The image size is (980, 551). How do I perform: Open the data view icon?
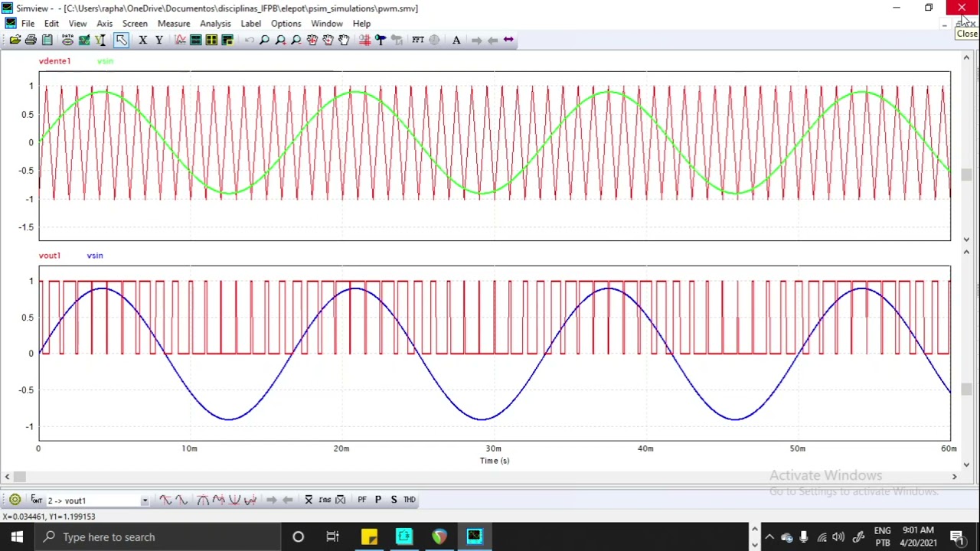tap(67, 40)
